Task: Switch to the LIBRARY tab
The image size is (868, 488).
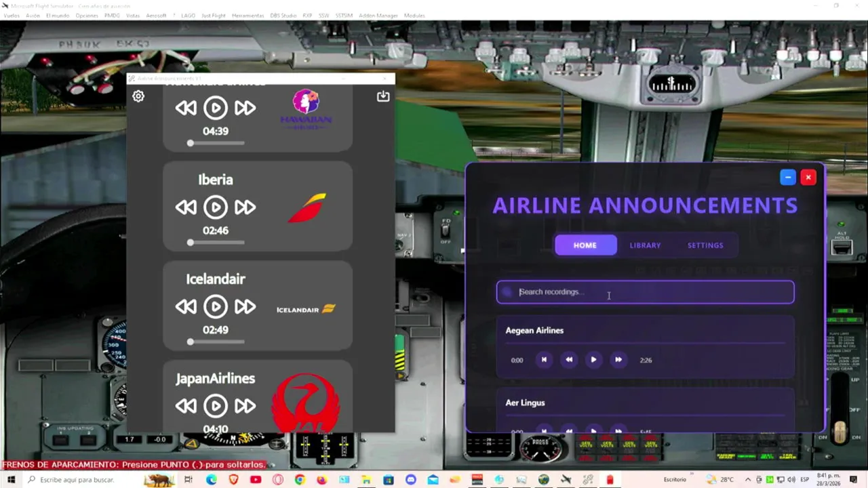Action: (645, 245)
